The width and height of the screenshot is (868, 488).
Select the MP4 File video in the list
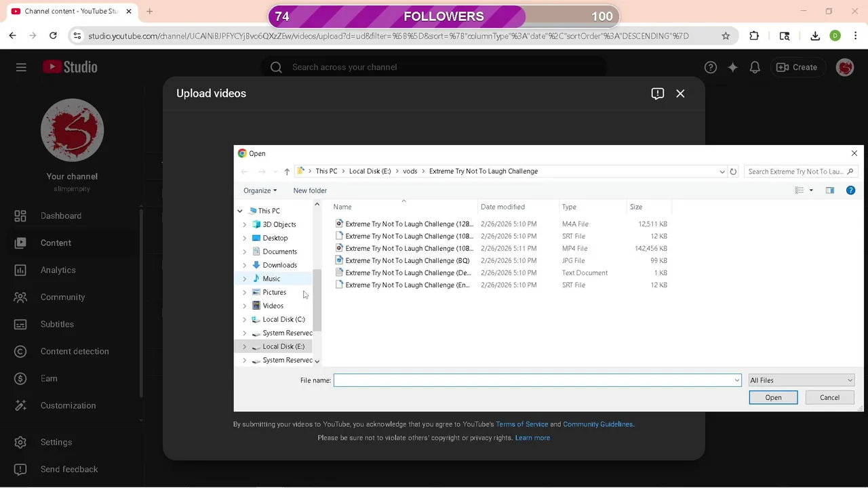pyautogui.click(x=502, y=249)
